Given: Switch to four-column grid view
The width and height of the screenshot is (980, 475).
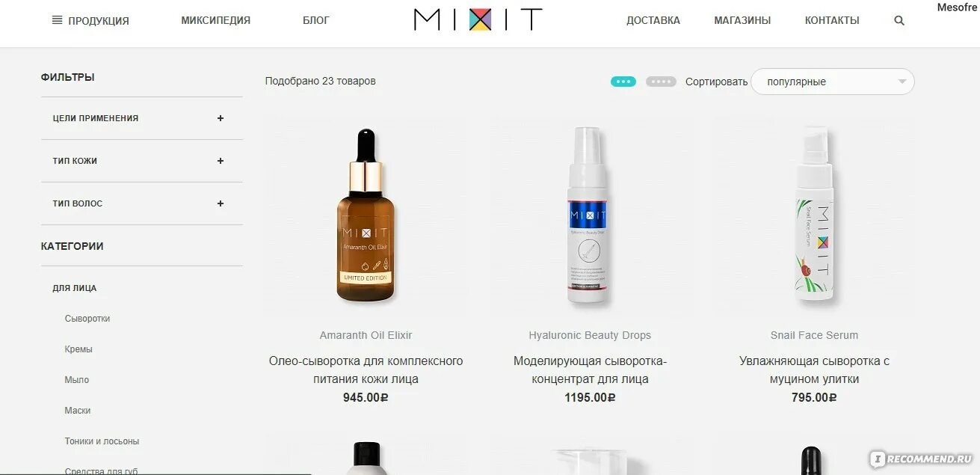Looking at the screenshot, I should 661,82.
